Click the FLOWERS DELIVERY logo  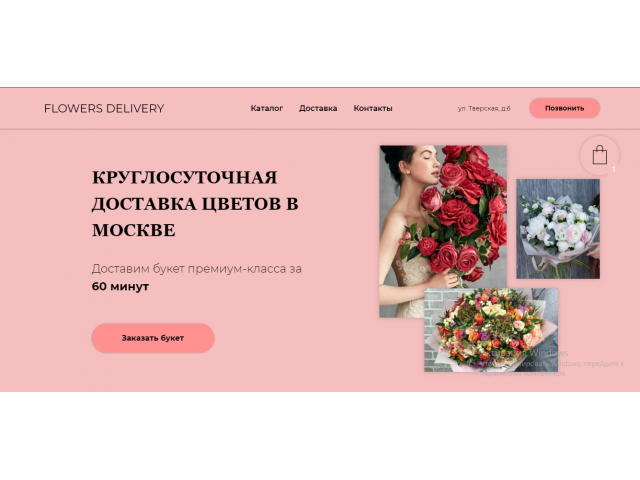point(104,109)
